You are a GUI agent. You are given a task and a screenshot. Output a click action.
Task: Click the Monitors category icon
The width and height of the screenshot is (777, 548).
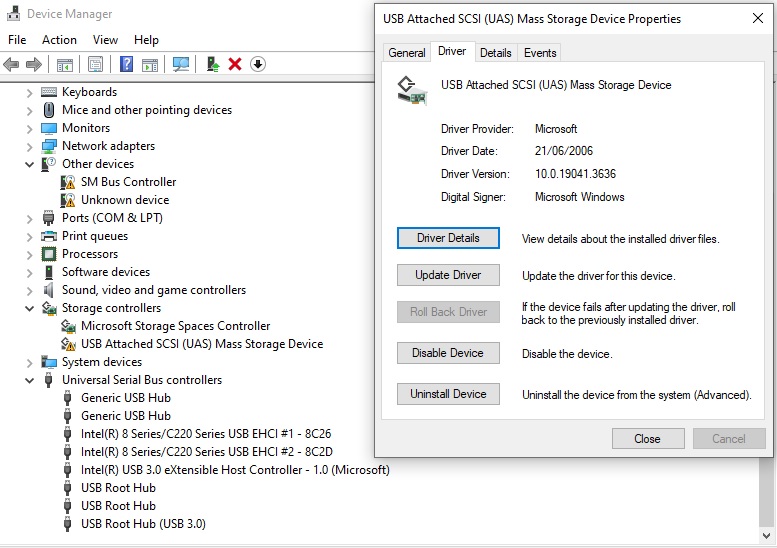click(49, 128)
